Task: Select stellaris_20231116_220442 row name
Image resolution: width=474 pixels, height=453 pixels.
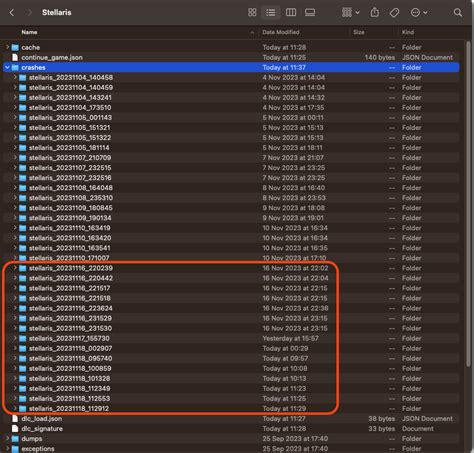Action: click(x=71, y=278)
